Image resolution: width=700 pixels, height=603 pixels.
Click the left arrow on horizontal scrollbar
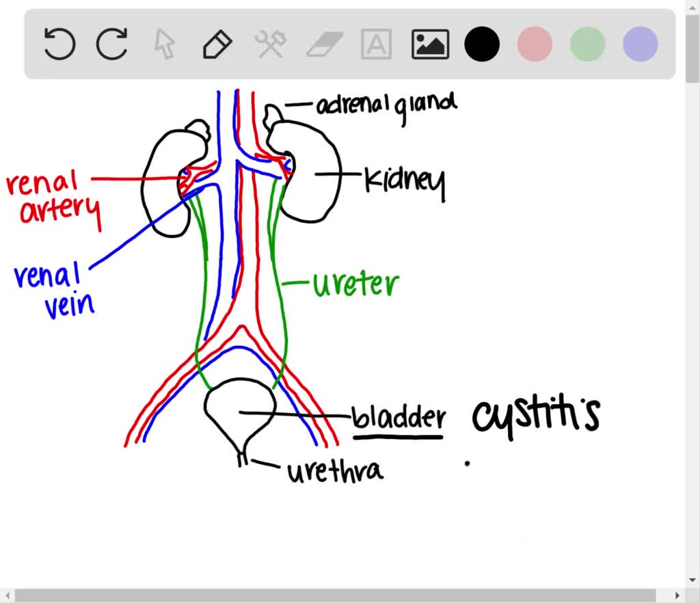click(6, 595)
